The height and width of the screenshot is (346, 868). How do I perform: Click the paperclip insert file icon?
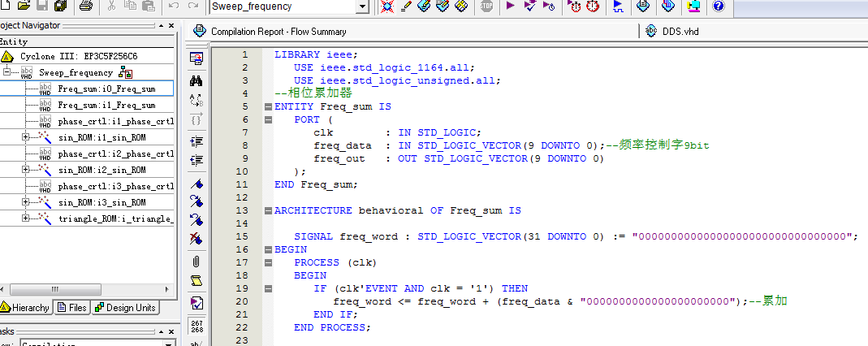(196, 262)
